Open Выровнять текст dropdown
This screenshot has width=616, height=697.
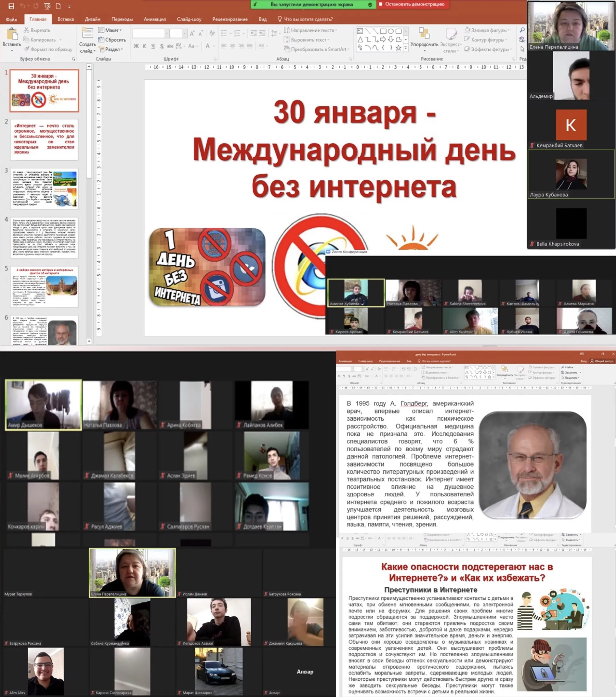tap(306, 39)
